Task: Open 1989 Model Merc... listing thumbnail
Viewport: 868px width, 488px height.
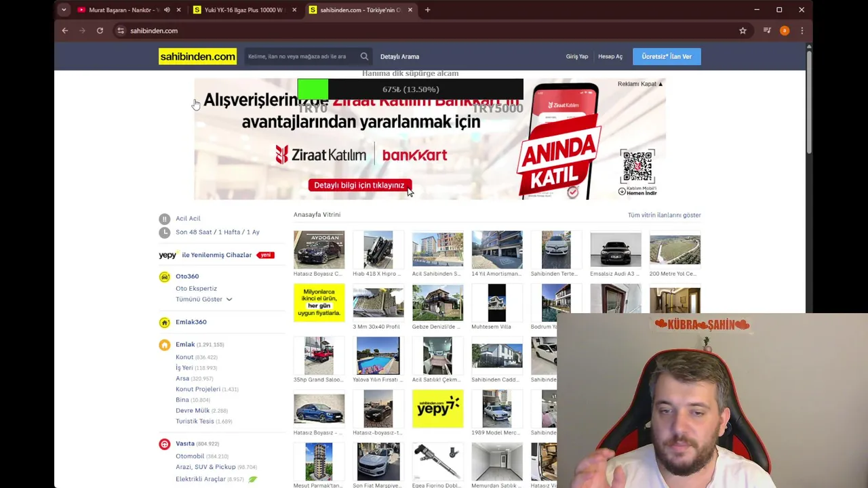Action: click(x=497, y=408)
